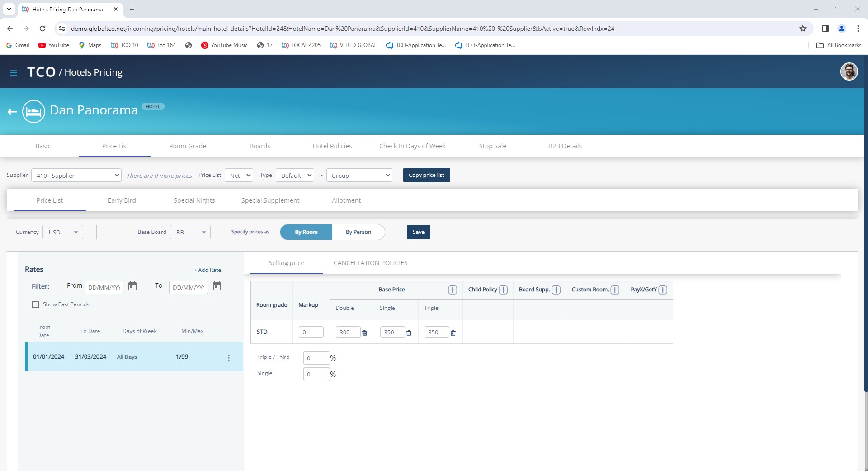Image resolution: width=868 pixels, height=471 pixels.
Task: Click the Single percent input field
Action: tap(316, 374)
